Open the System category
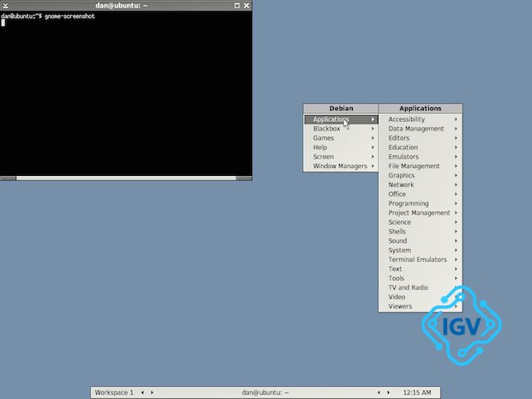The image size is (532, 399). tap(420, 250)
